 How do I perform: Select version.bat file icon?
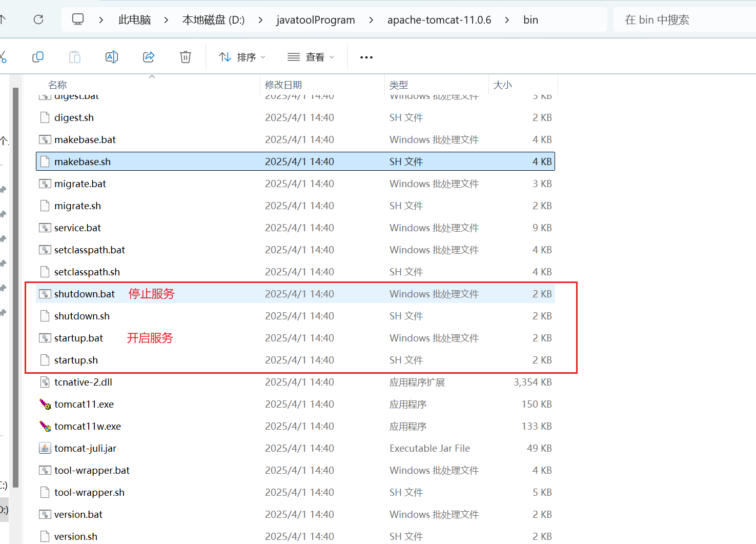coord(45,514)
